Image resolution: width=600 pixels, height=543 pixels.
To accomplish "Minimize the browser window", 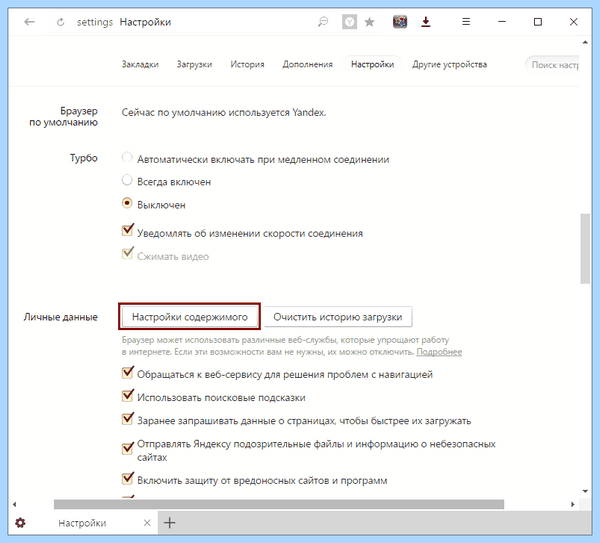I will tap(502, 22).
